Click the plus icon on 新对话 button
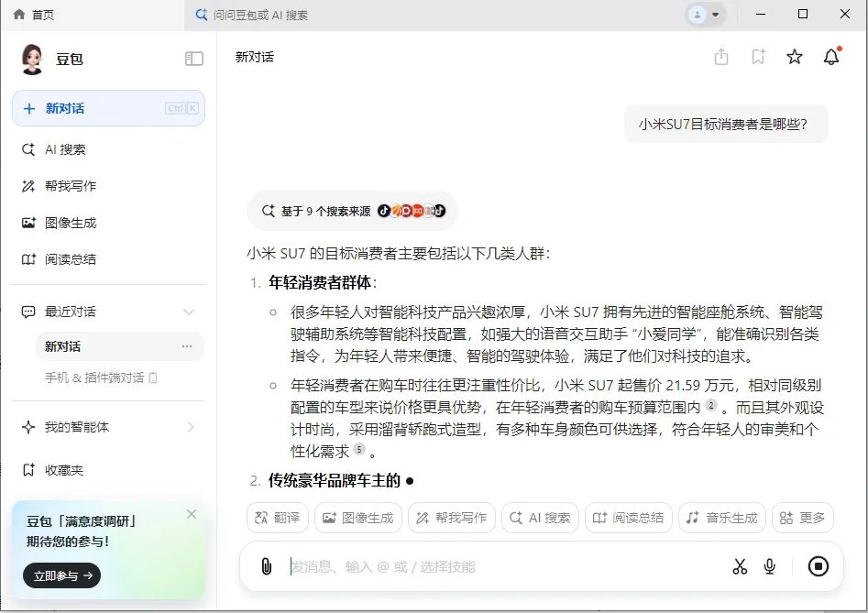Viewport: 868px width, 613px height. (29, 108)
